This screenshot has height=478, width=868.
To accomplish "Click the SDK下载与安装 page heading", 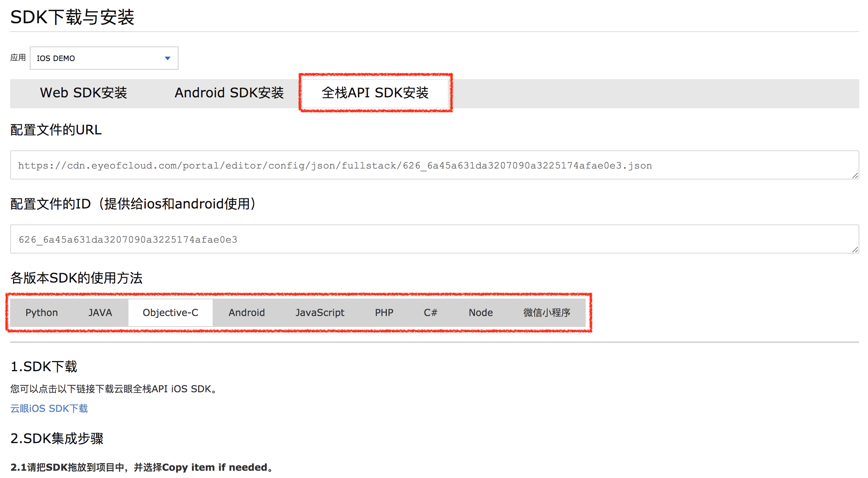I will [x=72, y=17].
